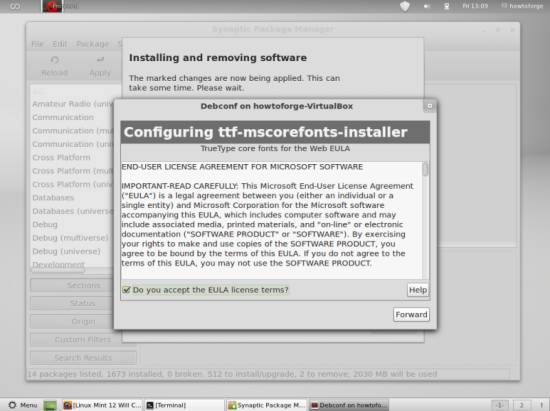The image size is (550, 411).
Task: Click the Menu gear icon in taskbar
Action: (12, 405)
